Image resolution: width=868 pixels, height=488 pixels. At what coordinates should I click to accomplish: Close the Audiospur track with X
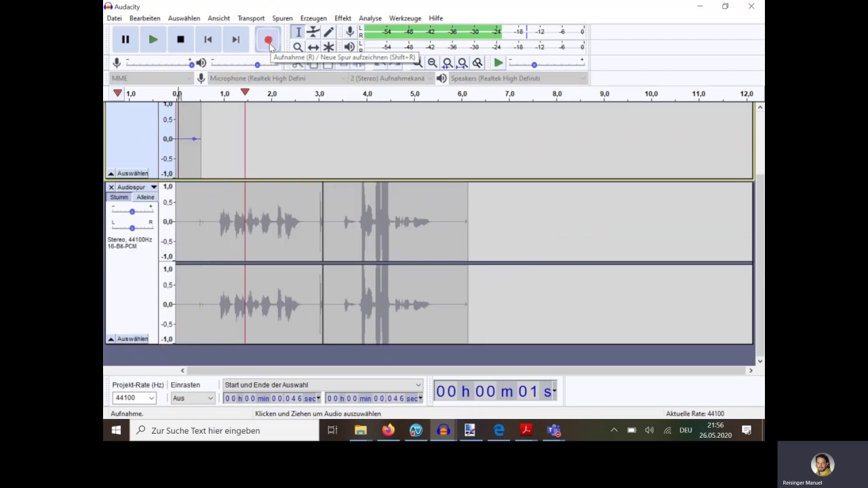pyautogui.click(x=111, y=187)
